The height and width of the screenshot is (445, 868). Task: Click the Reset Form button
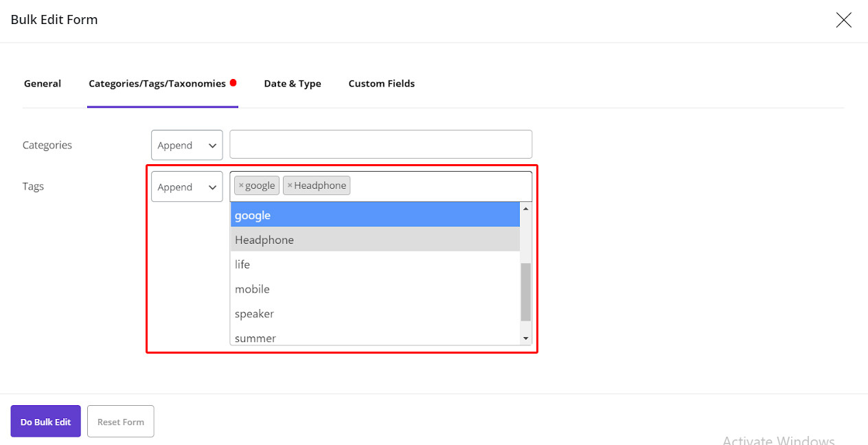tap(121, 422)
